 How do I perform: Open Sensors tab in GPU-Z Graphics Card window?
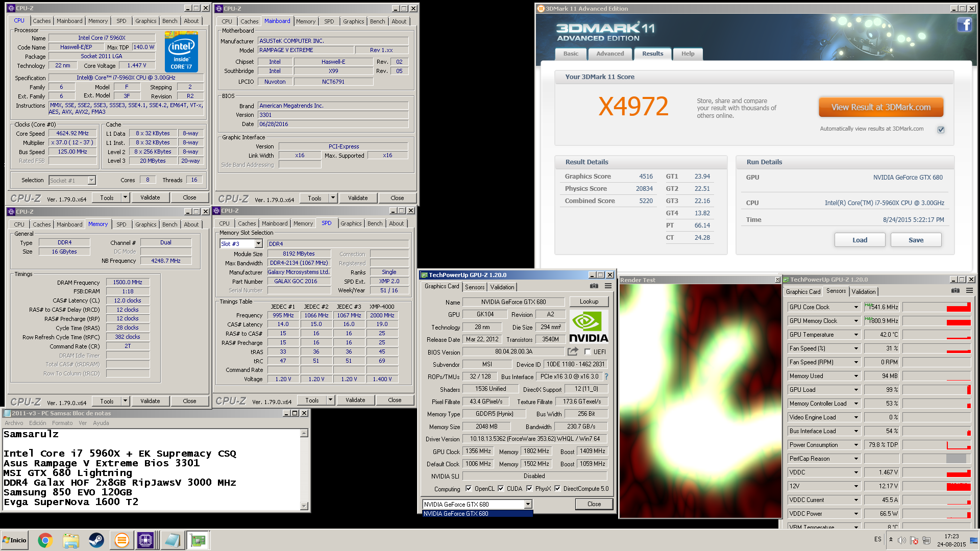click(x=475, y=287)
